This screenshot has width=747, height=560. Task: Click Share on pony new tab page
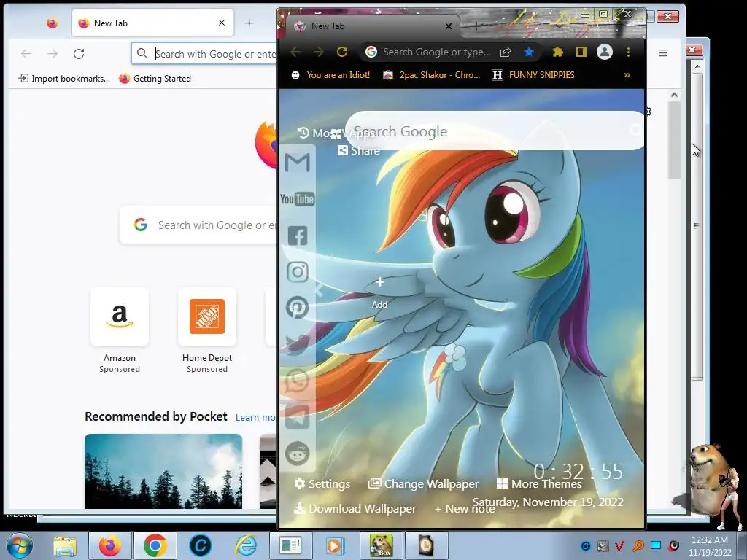click(359, 150)
